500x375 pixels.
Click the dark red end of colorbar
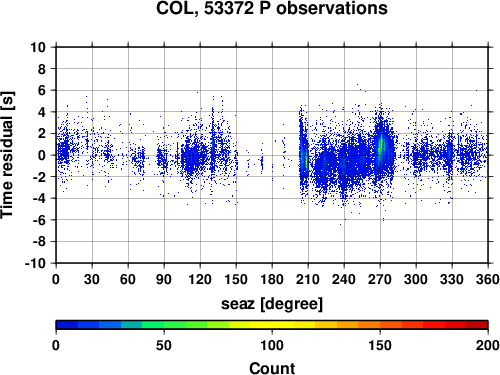[x=477, y=325]
